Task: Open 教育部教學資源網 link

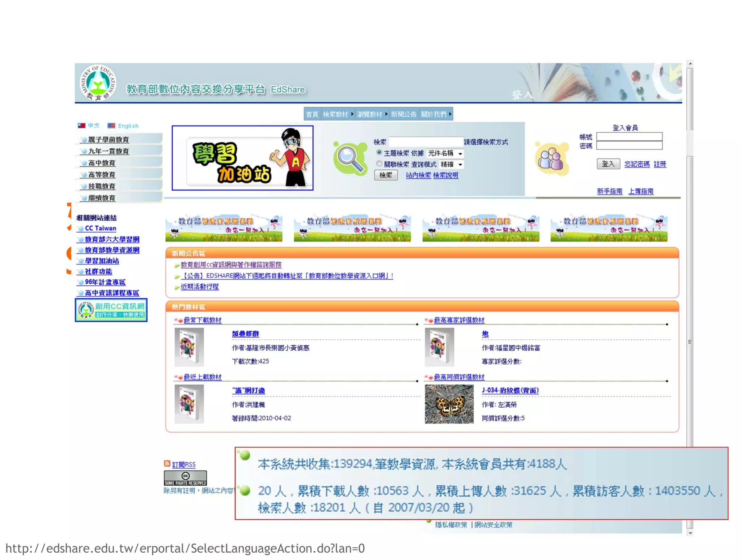Action: pos(112,250)
